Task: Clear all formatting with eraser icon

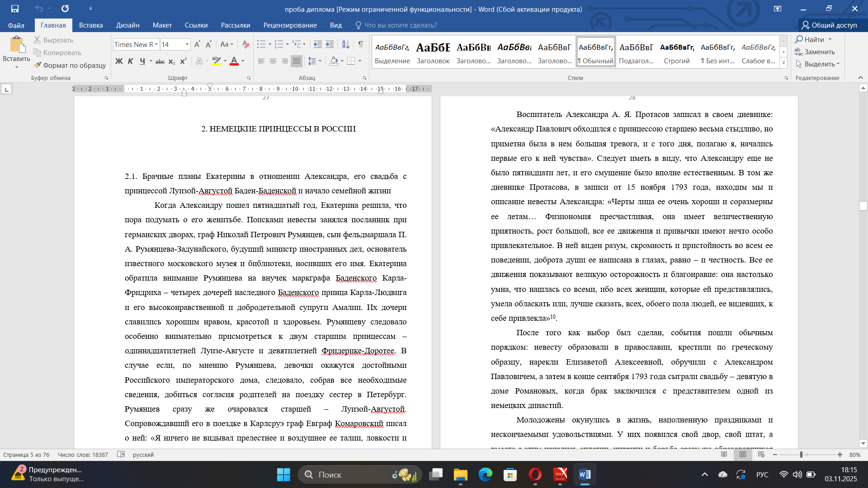Action: click(x=245, y=44)
